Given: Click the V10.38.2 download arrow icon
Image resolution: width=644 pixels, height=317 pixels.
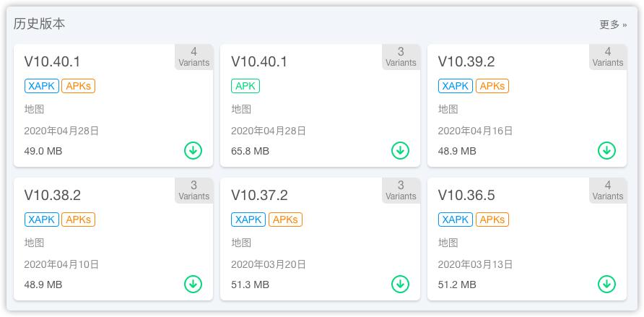Looking at the screenshot, I should [193, 284].
